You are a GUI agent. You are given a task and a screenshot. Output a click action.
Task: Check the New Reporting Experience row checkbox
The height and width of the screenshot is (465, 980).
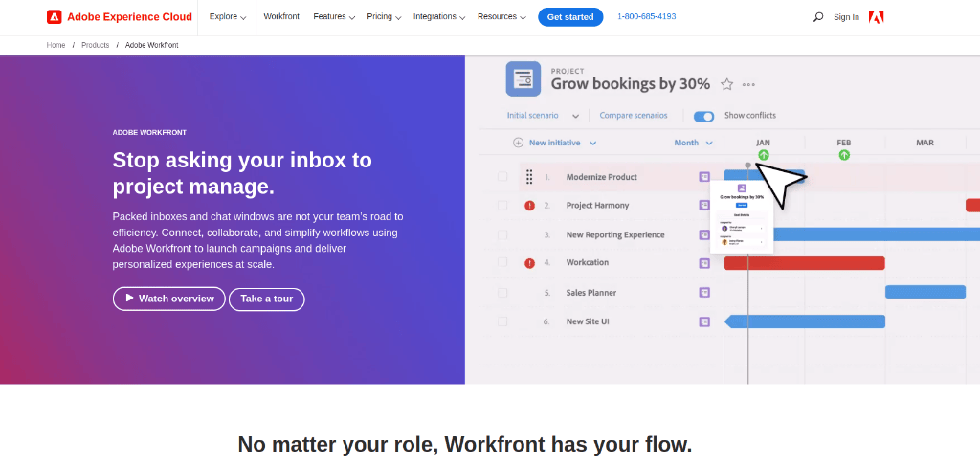pos(502,235)
